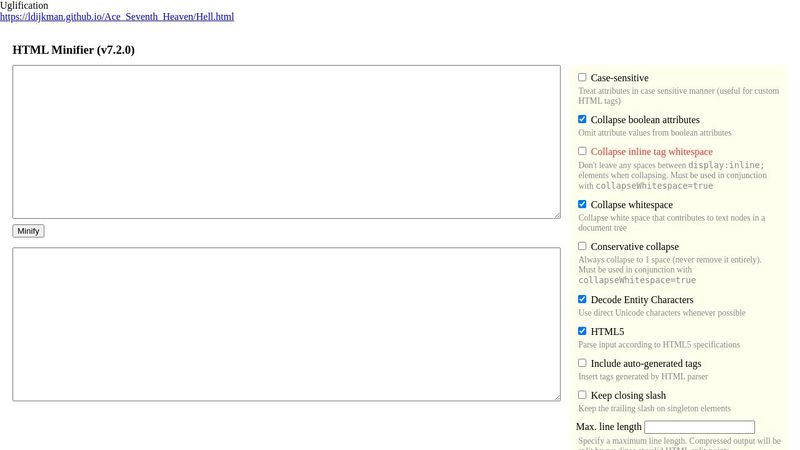Enable the Case-sensitive checkbox
Viewport: 800px width, 450px height.
point(582,77)
